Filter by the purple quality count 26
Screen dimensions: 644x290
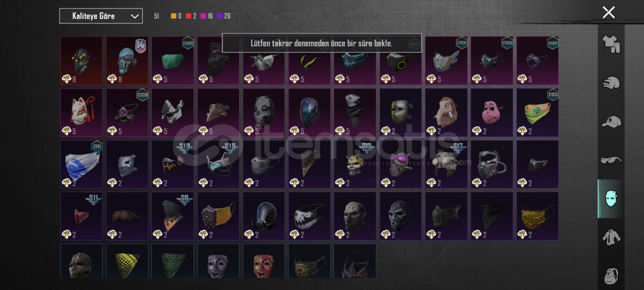coord(224,16)
